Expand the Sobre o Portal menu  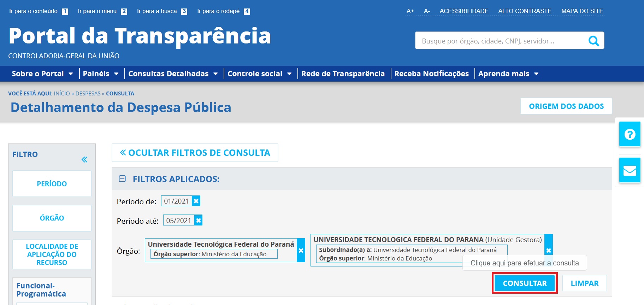pyautogui.click(x=42, y=74)
